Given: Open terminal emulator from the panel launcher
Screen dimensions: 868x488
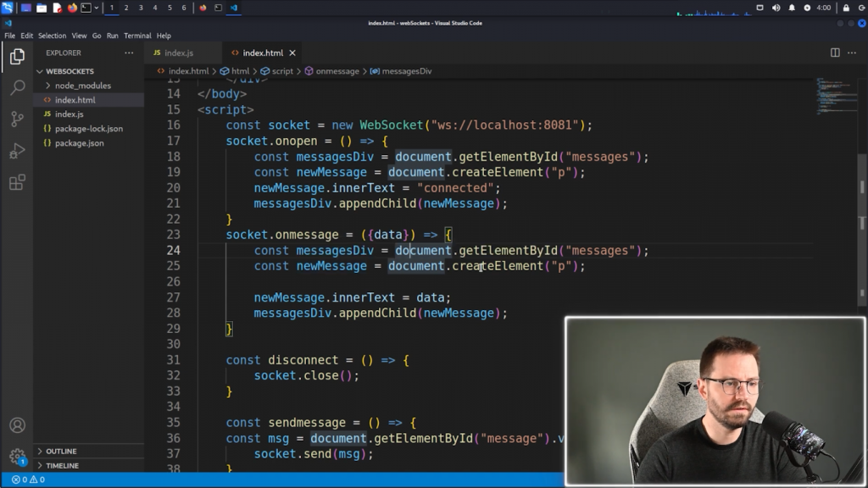Looking at the screenshot, I should [86, 8].
